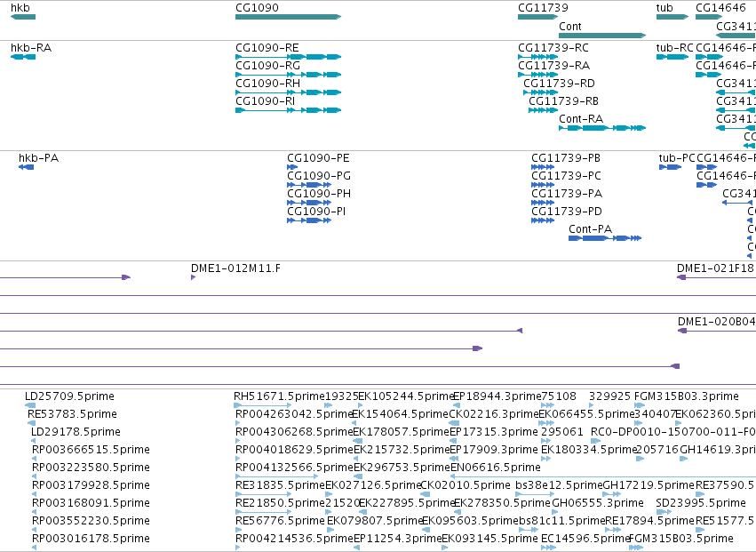Select the CG1090-PG protein glyph
The width and height of the screenshot is (756, 552).
(309, 185)
